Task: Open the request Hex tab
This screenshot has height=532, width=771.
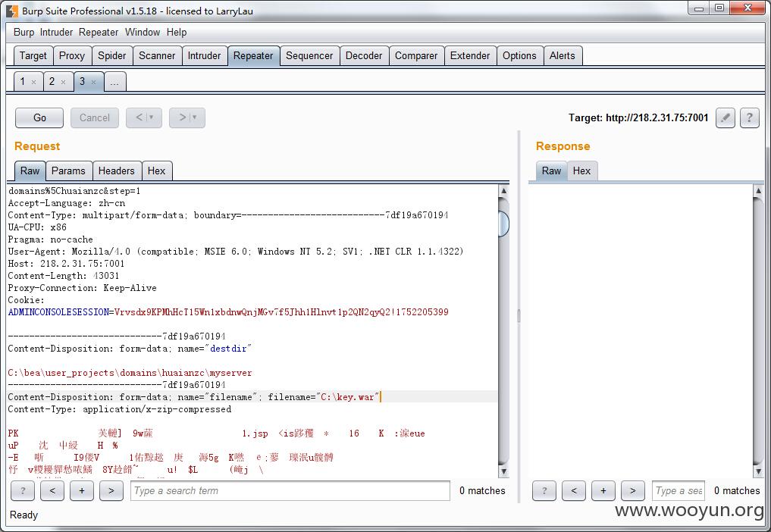Action: [156, 171]
